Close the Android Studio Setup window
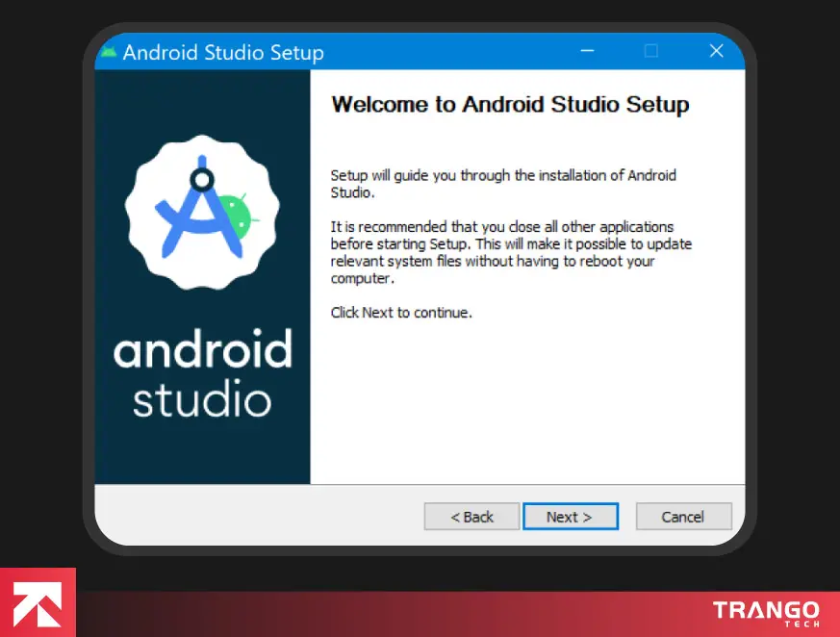This screenshot has height=637, width=840. (x=716, y=51)
